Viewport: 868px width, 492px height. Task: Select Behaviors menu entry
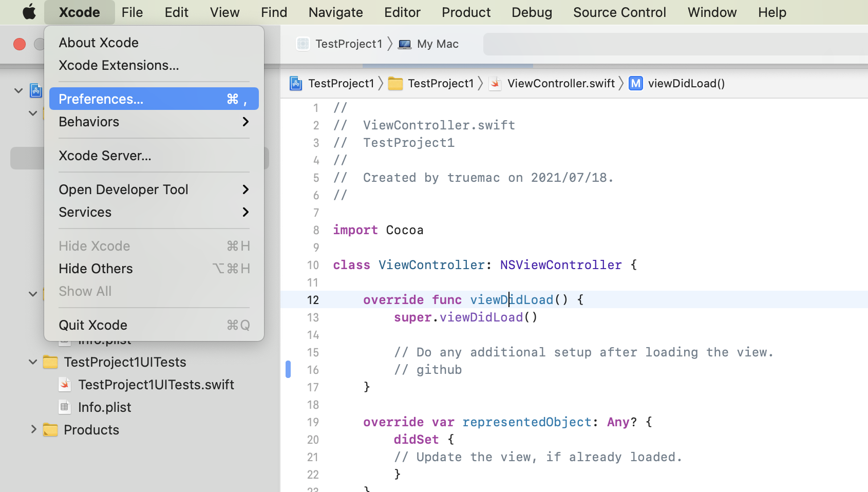[x=154, y=122]
